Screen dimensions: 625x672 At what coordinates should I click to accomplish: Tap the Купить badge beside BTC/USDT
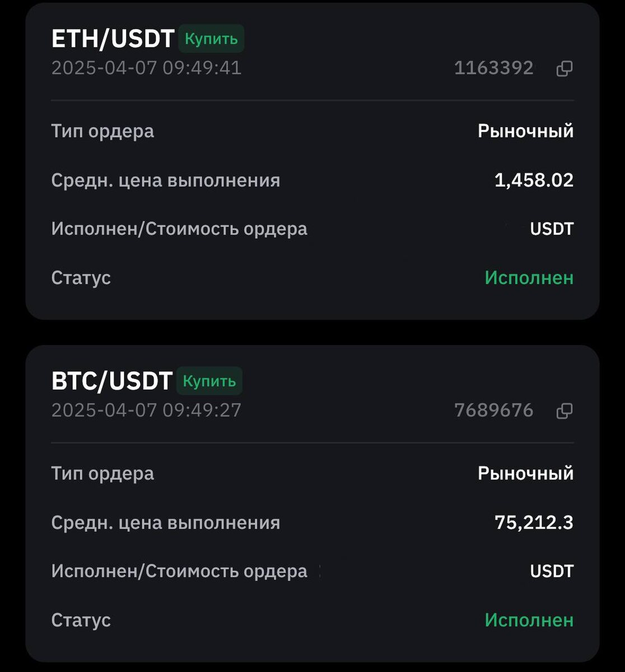tap(209, 381)
